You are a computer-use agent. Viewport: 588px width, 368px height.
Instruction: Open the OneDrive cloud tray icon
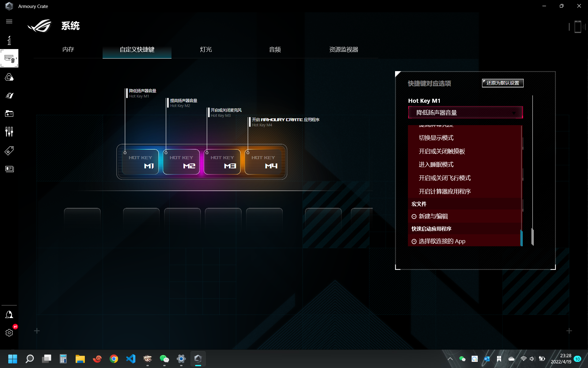[511, 359]
